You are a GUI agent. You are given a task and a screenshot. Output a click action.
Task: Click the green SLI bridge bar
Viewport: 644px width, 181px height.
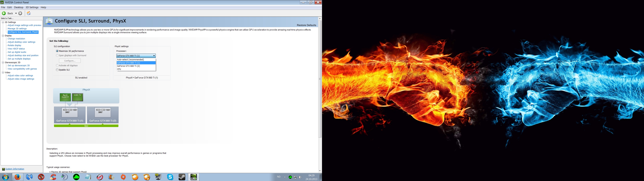(x=86, y=126)
